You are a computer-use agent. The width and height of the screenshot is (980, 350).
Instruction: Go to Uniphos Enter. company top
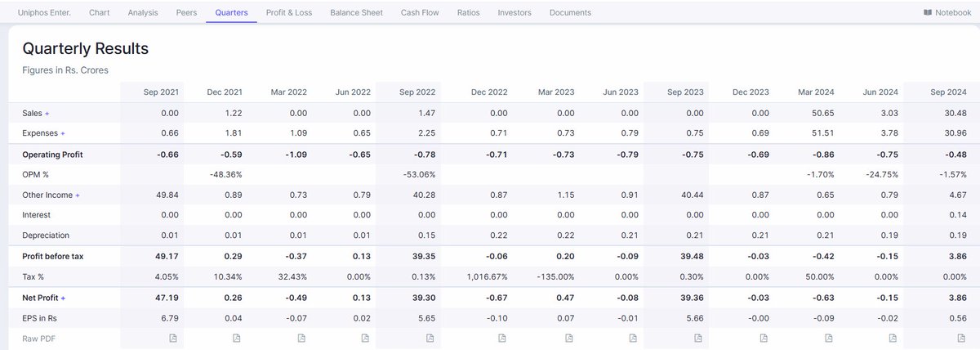point(44,13)
